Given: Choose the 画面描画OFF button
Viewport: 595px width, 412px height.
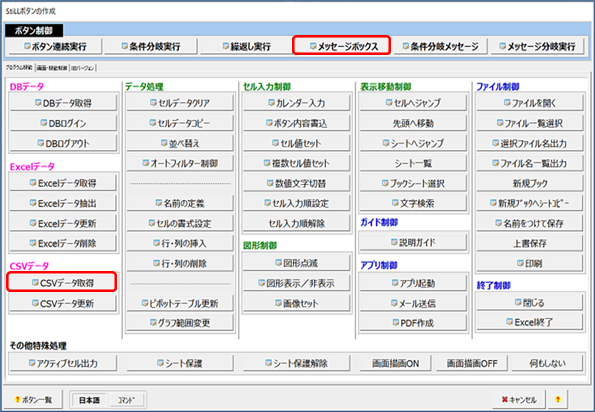Looking at the screenshot, I should 472,363.
